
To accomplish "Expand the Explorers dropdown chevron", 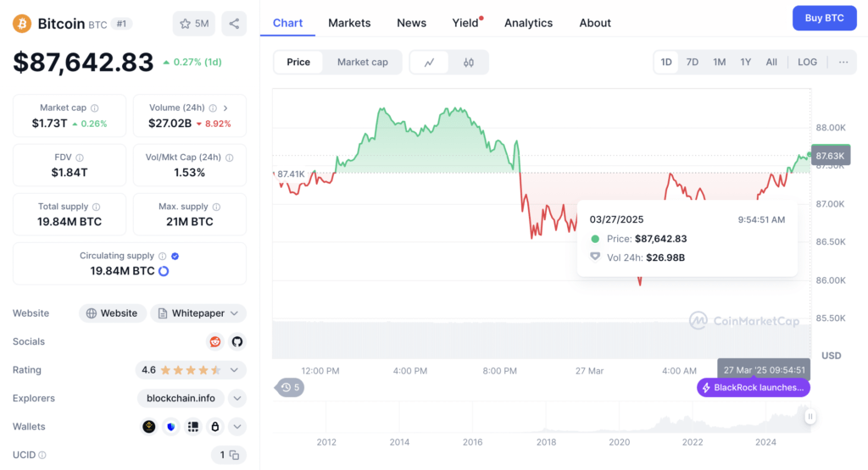I will 237,398.
